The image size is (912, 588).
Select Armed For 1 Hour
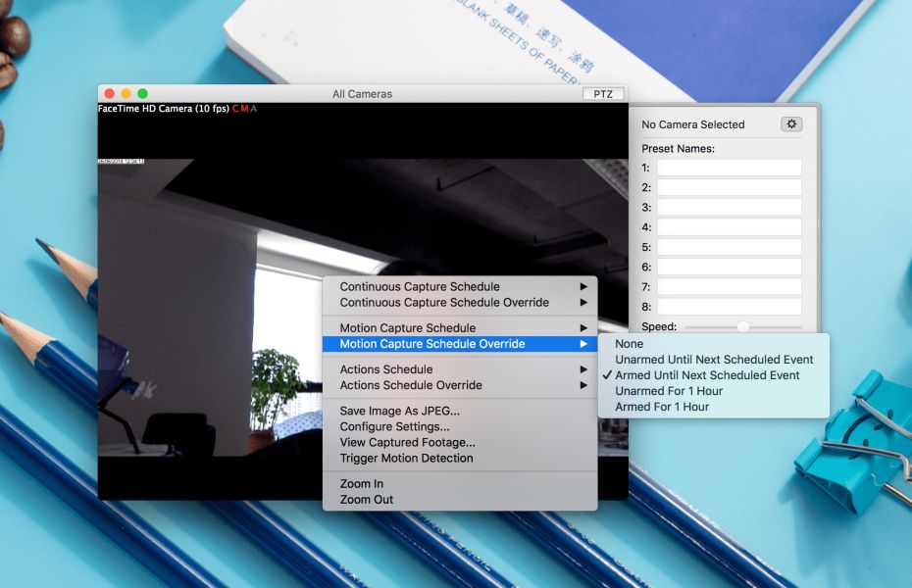pos(714,407)
